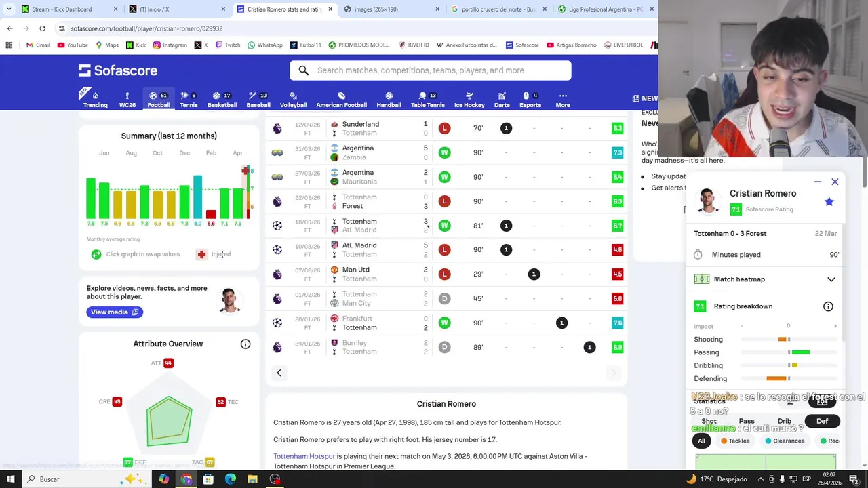Screen dimensions: 868x488
Task: Open the Ice Hockey section
Action: coord(469,99)
